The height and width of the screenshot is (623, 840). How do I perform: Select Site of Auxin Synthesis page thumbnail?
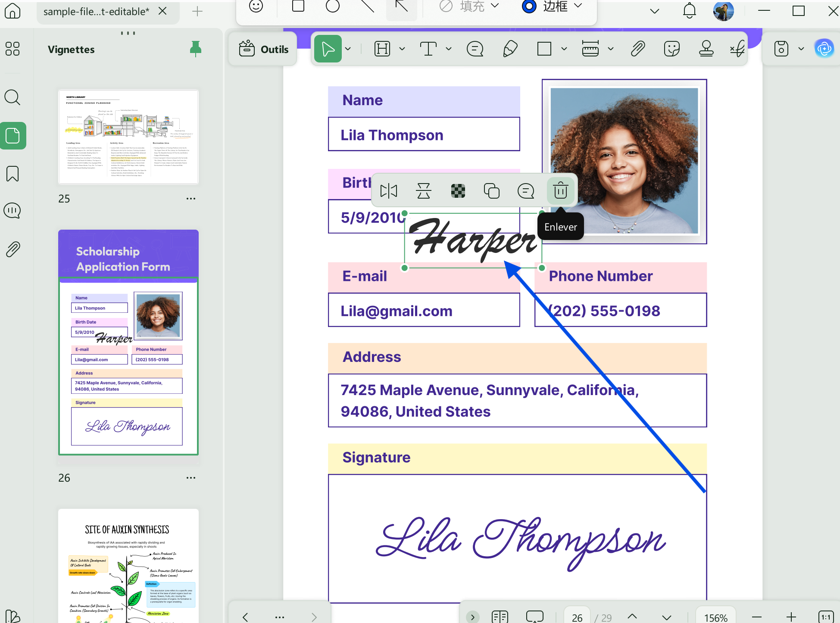click(x=128, y=566)
